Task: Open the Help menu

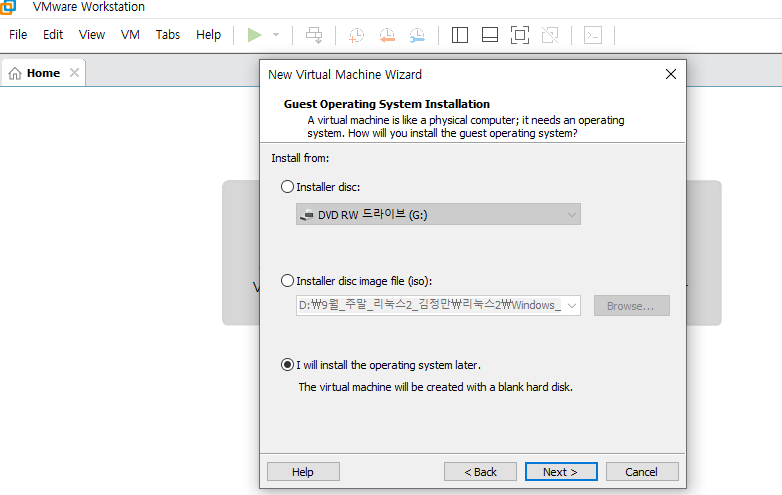Action: click(x=208, y=34)
